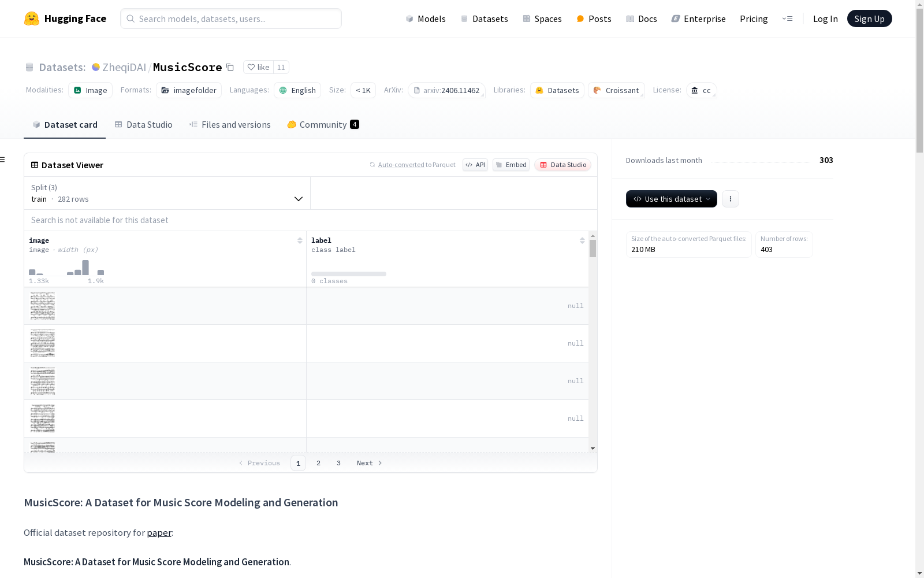Sort by the label column

582,240
